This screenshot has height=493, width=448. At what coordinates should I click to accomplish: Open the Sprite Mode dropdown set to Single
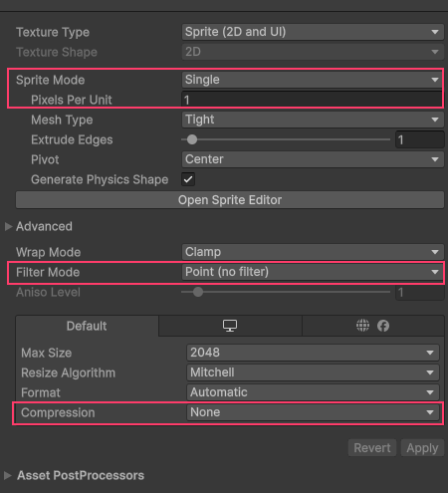[x=312, y=80]
